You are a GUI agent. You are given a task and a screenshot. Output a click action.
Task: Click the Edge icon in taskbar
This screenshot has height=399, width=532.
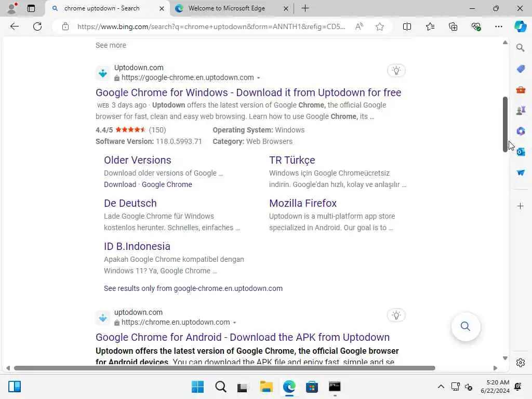click(x=289, y=387)
